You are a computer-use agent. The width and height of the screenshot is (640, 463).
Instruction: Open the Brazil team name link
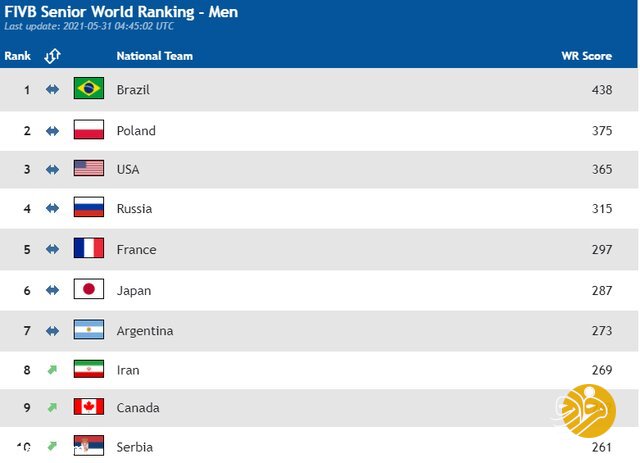(133, 90)
